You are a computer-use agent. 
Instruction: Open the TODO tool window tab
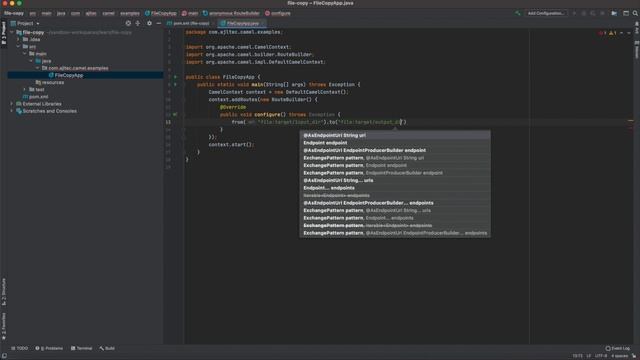pos(20,348)
